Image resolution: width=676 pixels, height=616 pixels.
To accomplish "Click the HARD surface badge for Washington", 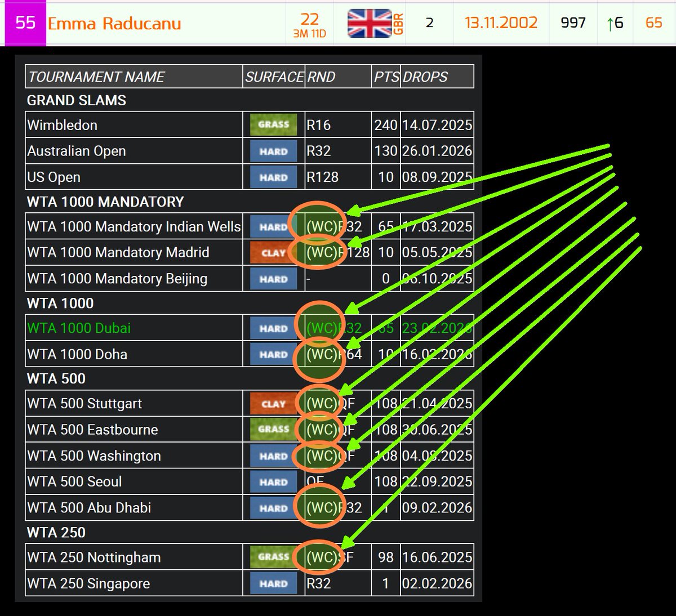I will [273, 456].
